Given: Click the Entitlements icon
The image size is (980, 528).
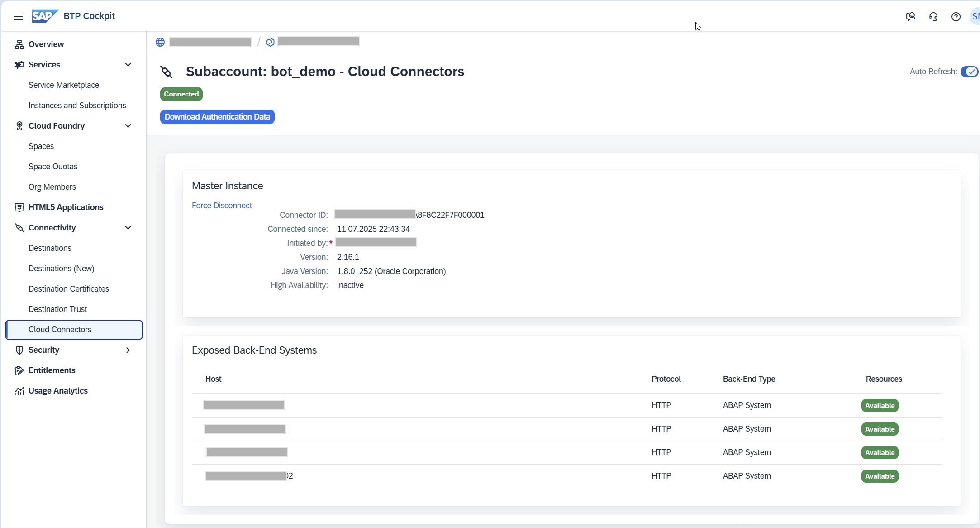Looking at the screenshot, I should [19, 370].
